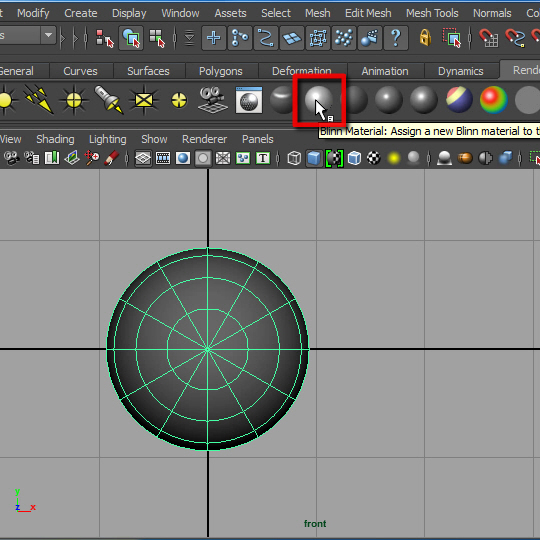Toggle the field chart display

(x=223, y=158)
